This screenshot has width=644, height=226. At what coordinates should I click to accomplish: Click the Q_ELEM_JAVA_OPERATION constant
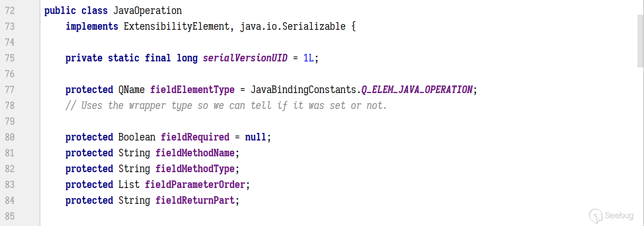(x=417, y=90)
